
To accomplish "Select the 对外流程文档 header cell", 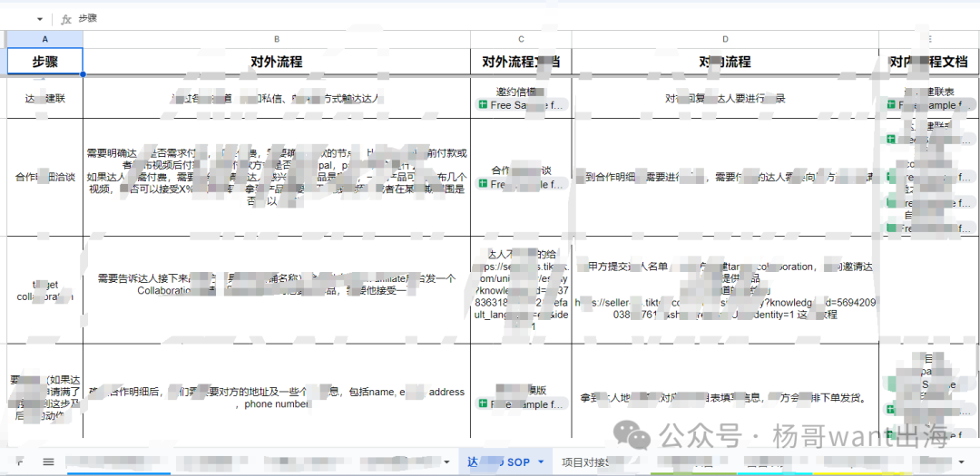I will click(x=521, y=62).
